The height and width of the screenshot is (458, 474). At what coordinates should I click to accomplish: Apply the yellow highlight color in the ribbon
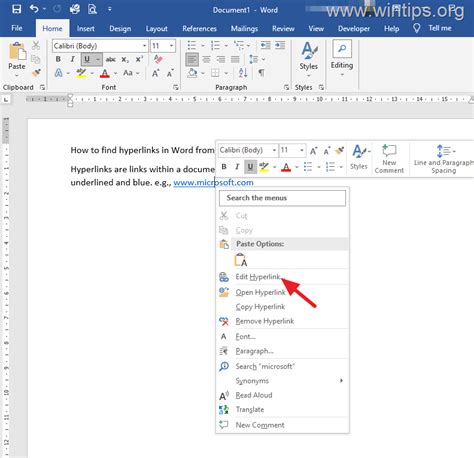coord(81,73)
